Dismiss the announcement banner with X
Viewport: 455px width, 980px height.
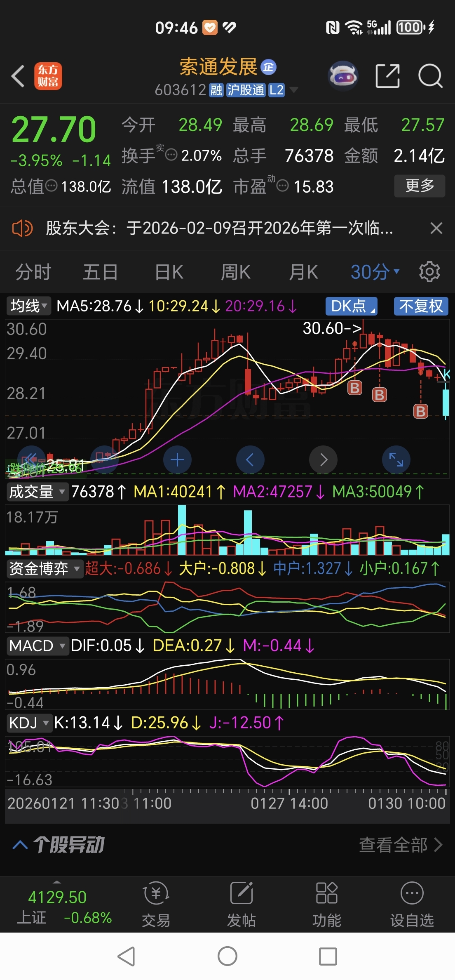(x=436, y=228)
